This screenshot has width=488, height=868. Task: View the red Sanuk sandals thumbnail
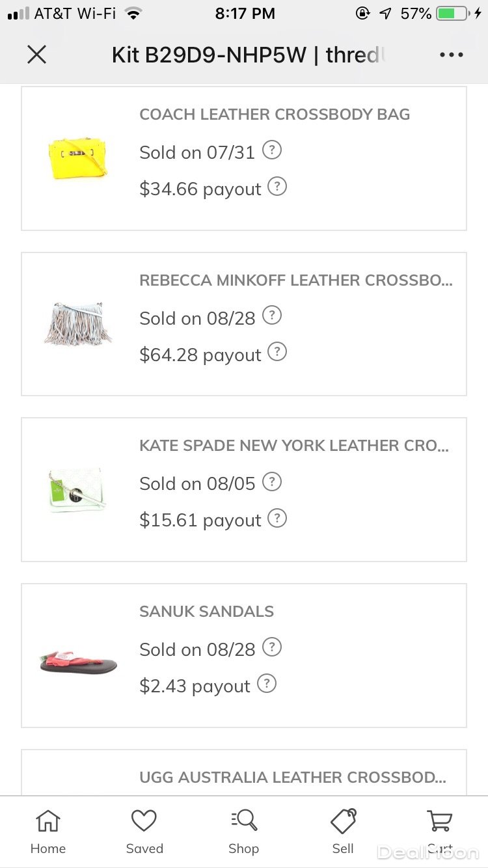click(x=78, y=655)
